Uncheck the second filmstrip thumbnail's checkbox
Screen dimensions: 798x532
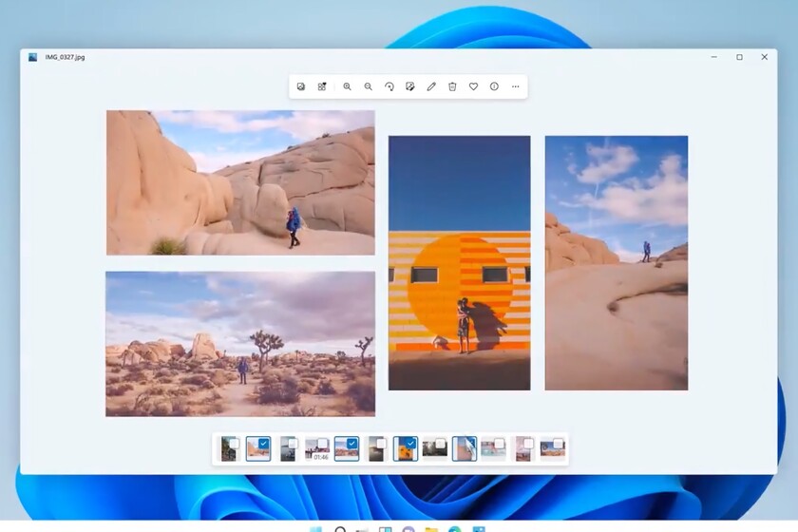(x=264, y=443)
